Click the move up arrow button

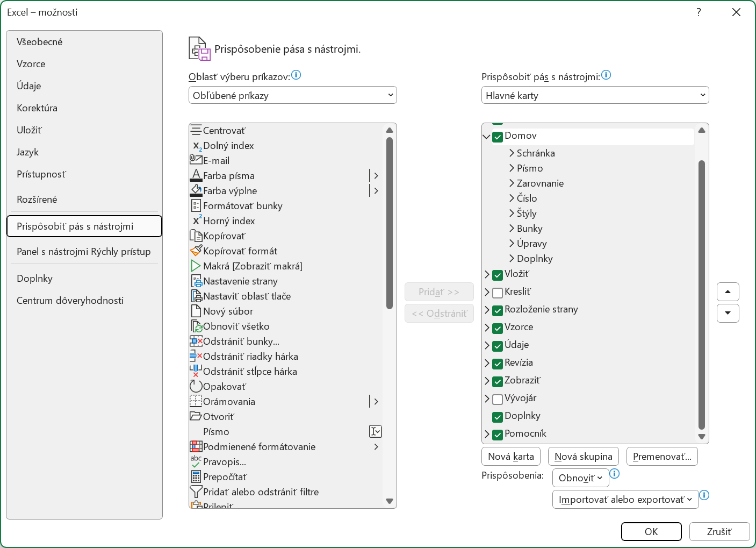click(728, 291)
